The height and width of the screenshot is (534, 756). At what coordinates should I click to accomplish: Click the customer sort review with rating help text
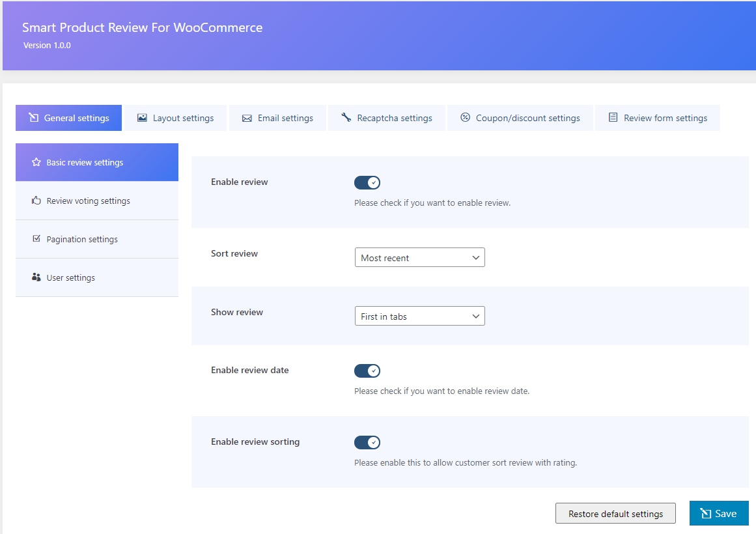click(x=466, y=463)
